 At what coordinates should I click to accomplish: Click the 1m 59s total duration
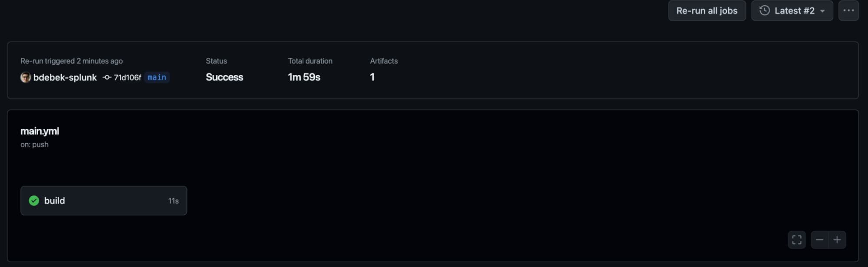click(304, 77)
